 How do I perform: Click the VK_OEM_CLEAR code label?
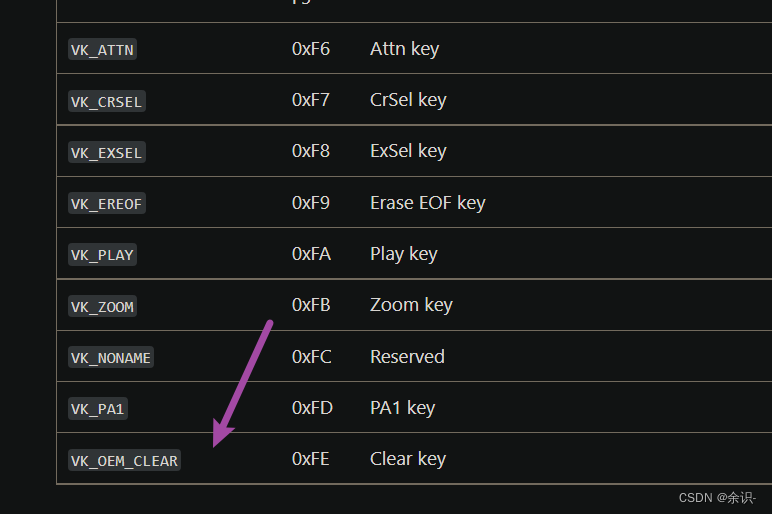coord(125,460)
